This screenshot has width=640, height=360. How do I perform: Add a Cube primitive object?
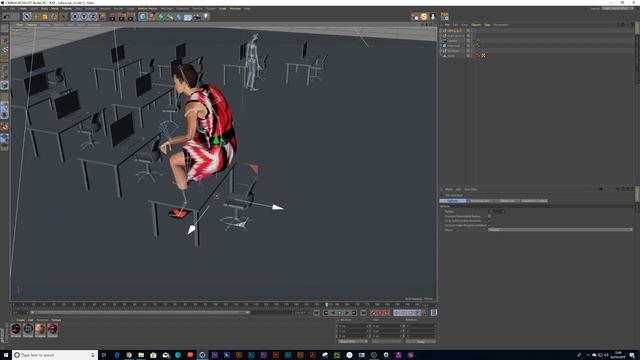(142, 16)
